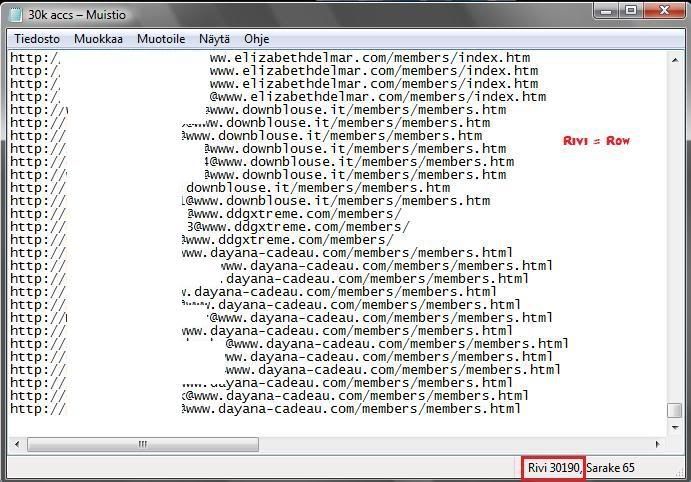Open the Näytä menu
This screenshot has width=691, height=482.
click(214, 39)
